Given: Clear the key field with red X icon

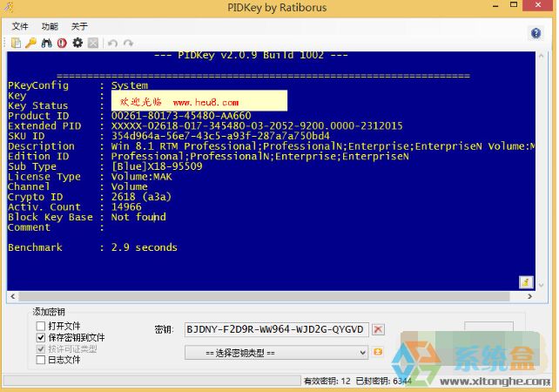Looking at the screenshot, I should (x=378, y=329).
